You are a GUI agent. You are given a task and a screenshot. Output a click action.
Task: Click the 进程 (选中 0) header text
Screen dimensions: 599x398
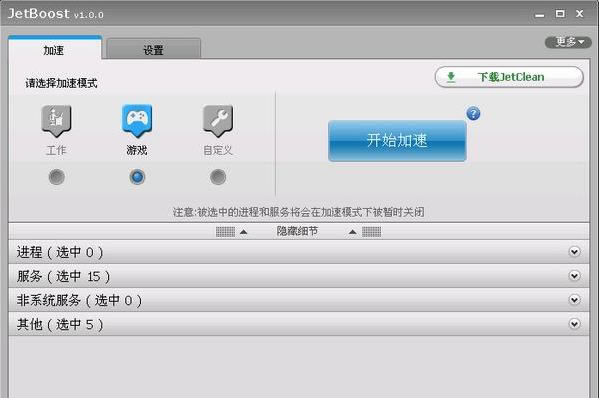(x=60, y=252)
